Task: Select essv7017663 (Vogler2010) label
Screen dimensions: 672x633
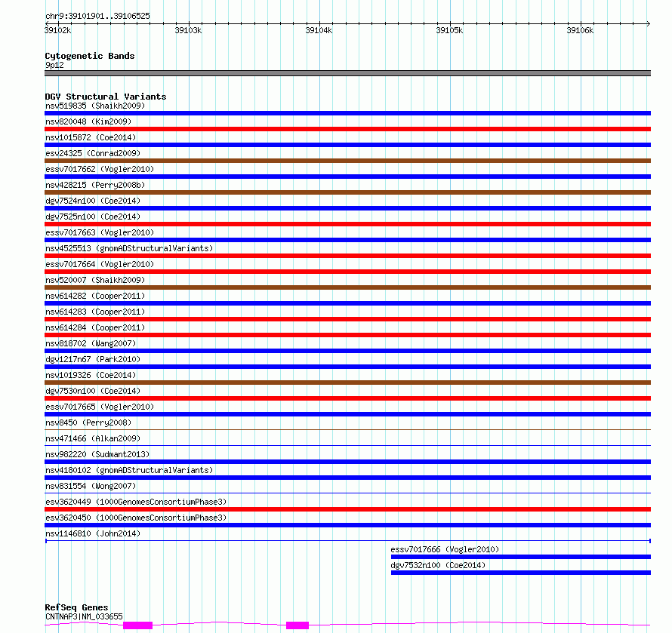Action: pos(100,232)
